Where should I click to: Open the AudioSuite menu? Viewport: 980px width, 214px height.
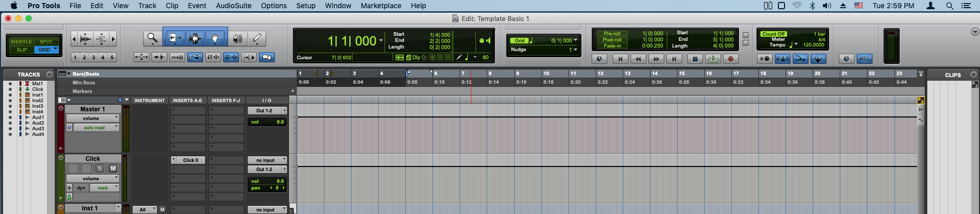(234, 6)
